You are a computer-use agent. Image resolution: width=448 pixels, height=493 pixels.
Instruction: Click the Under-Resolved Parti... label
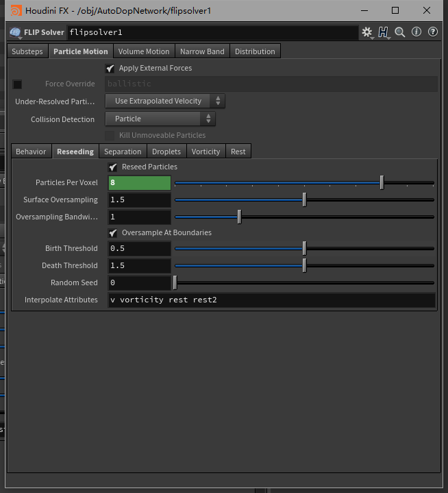coord(55,101)
